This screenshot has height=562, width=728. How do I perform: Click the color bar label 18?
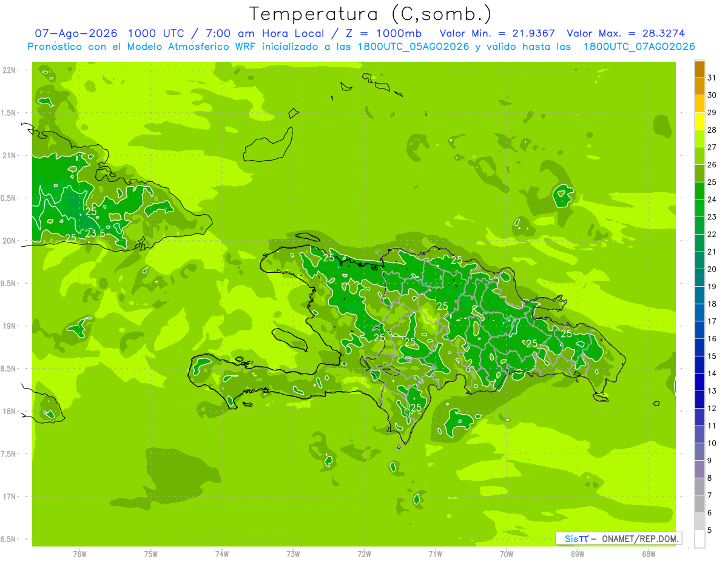[x=712, y=304]
